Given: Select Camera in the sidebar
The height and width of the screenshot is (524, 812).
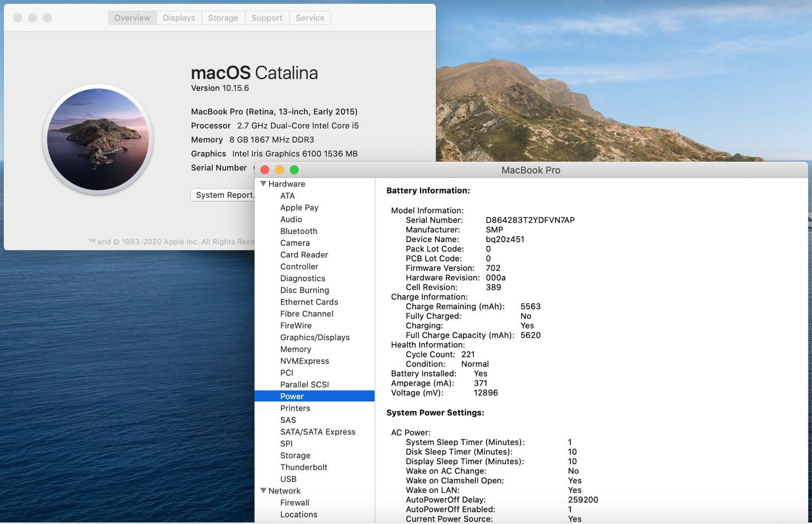Looking at the screenshot, I should [x=295, y=243].
